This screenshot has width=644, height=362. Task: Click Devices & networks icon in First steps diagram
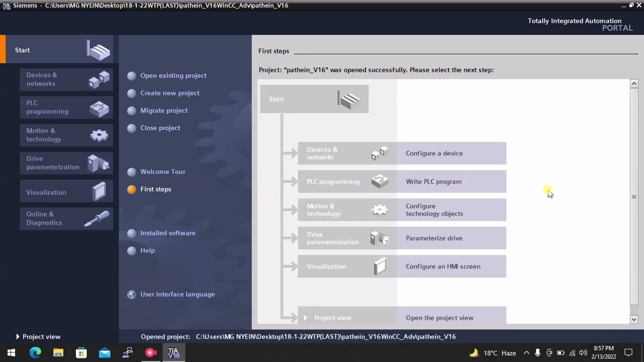point(380,153)
